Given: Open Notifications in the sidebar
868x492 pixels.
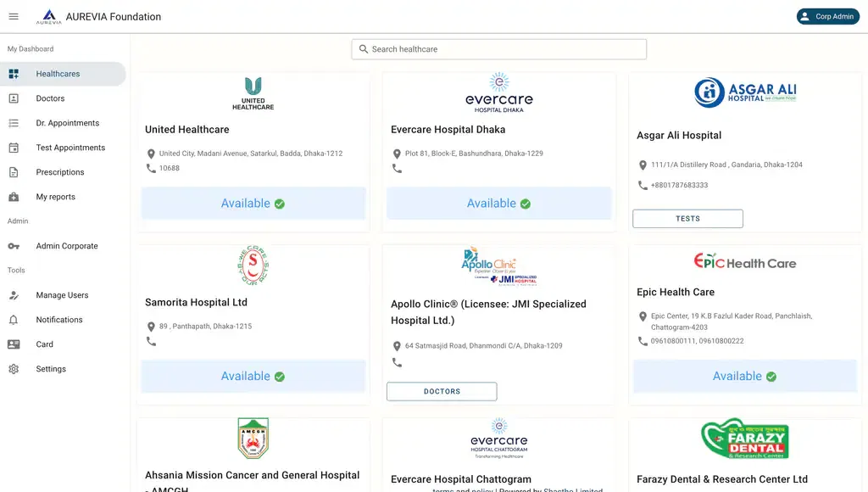Looking at the screenshot, I should pos(63,320).
